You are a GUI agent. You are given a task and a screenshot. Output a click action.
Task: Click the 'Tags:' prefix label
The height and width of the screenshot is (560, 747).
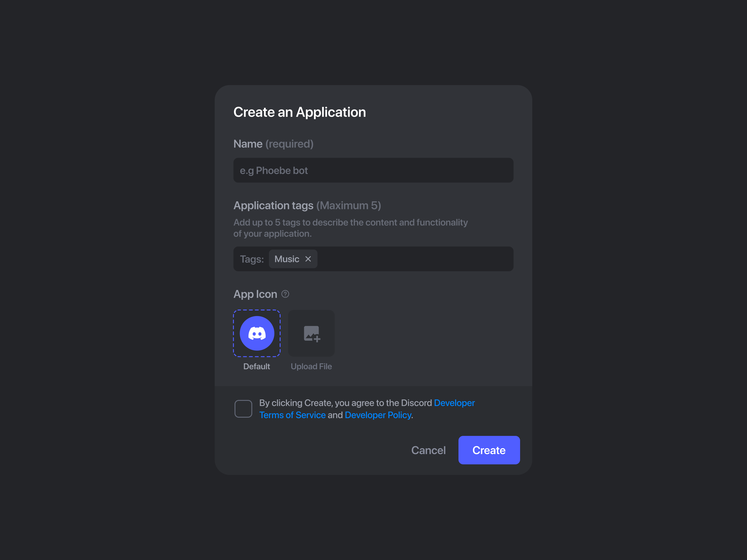click(252, 259)
